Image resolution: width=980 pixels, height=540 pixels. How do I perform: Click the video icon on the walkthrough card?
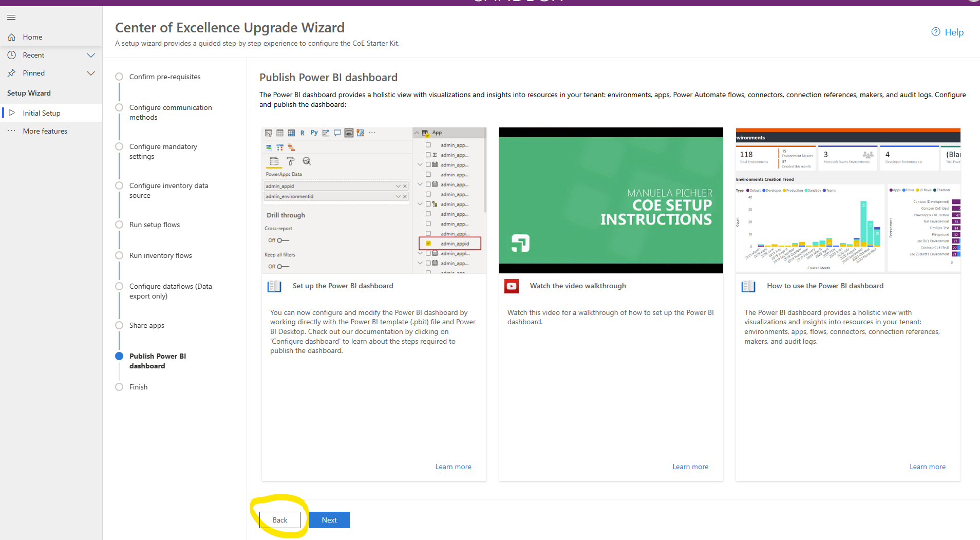(511, 286)
